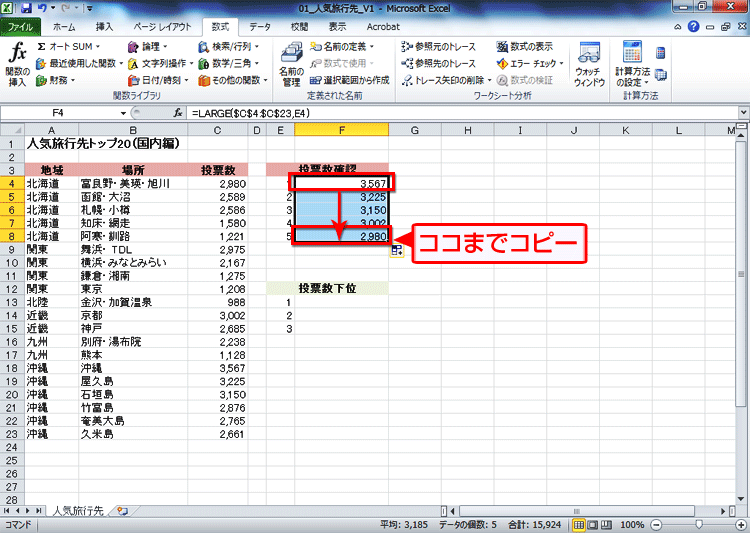This screenshot has height=533, width=750.
Task: Open the Date & Time (日付/時刻) functions
Action: pos(158,80)
